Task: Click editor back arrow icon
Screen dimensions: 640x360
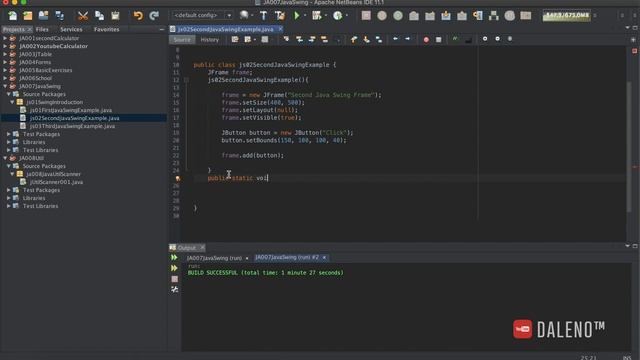Action: coord(395,39)
